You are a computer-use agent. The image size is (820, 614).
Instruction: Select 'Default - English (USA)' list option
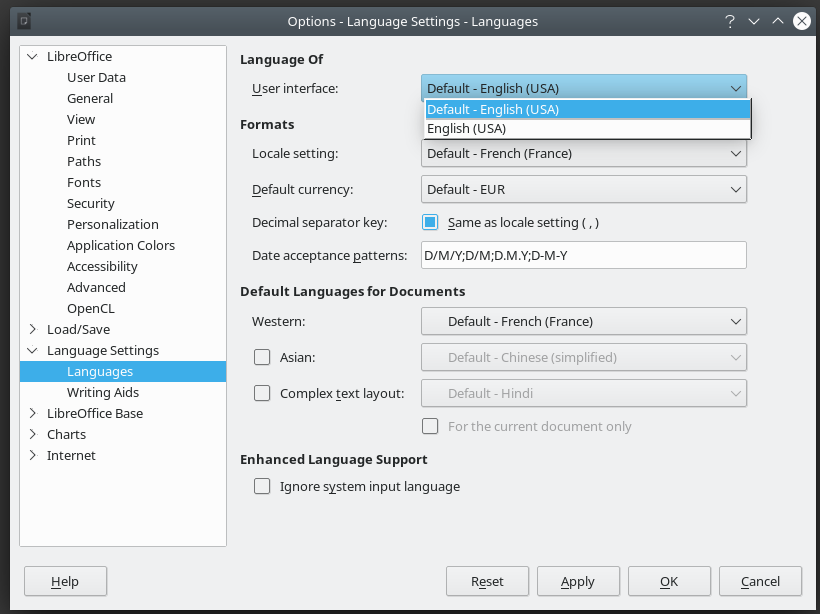588,109
